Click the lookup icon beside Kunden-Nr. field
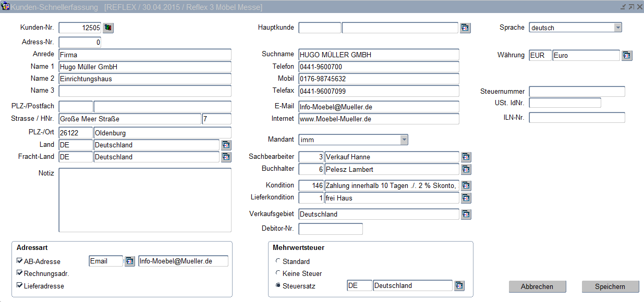 coord(108,28)
